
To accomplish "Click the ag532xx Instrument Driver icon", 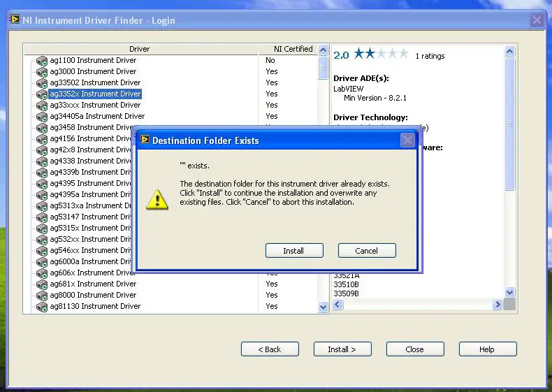I will pyautogui.click(x=42, y=240).
